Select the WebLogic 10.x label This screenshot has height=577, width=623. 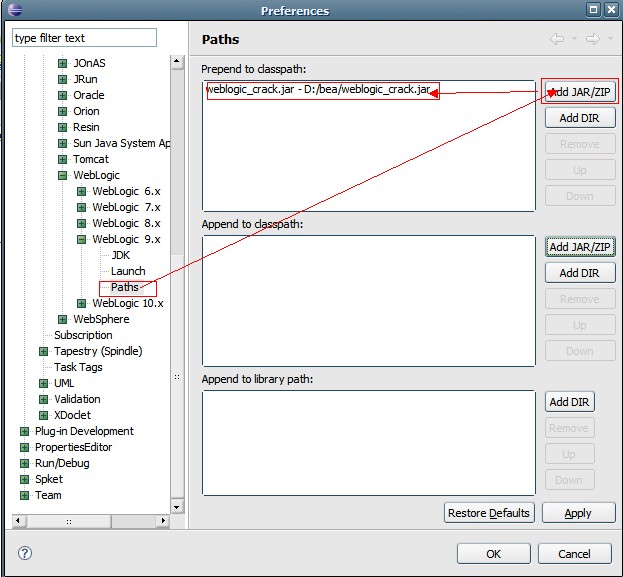tap(128, 303)
